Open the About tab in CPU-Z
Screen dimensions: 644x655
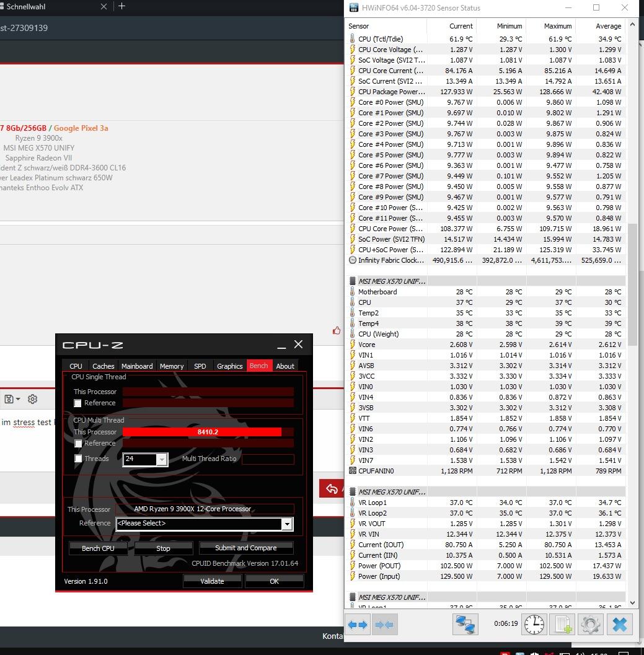[285, 366]
